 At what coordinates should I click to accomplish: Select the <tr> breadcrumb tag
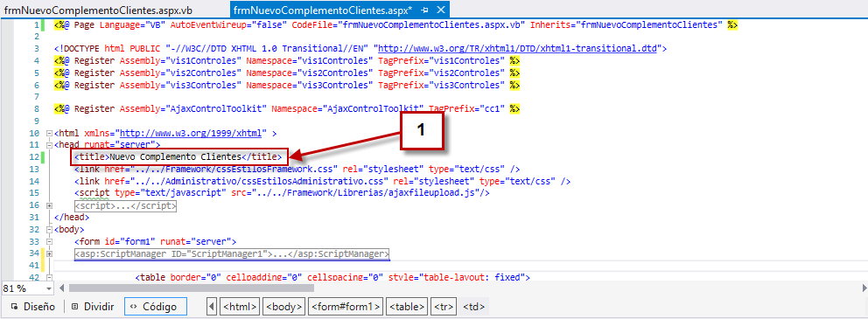click(x=444, y=306)
